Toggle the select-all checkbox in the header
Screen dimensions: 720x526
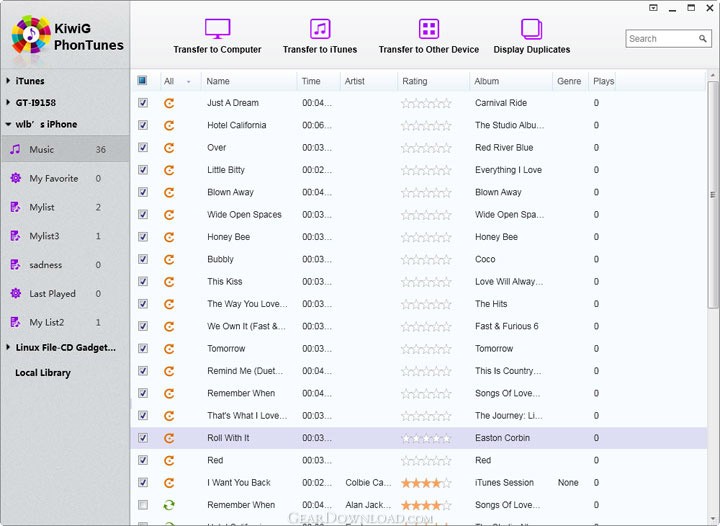coord(142,81)
